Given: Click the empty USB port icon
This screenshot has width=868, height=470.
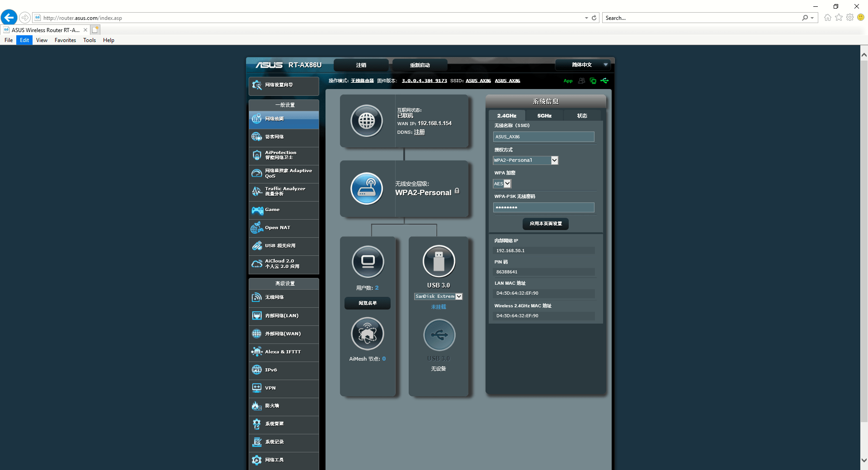Looking at the screenshot, I should (x=439, y=335).
